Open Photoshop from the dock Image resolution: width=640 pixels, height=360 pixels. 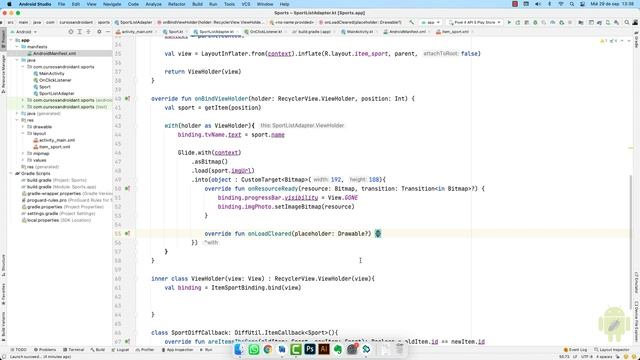click(x=310, y=349)
